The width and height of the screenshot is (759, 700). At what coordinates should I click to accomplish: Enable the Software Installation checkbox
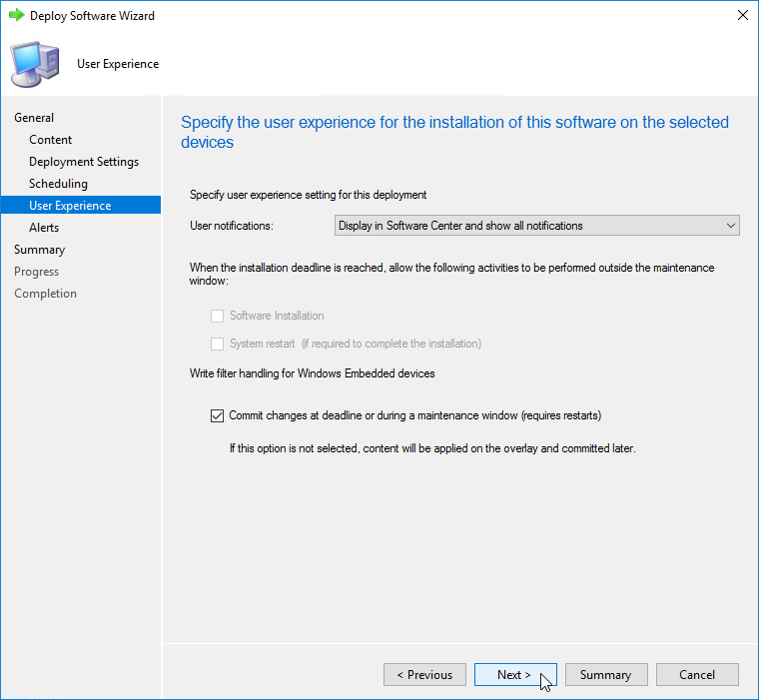(x=217, y=316)
